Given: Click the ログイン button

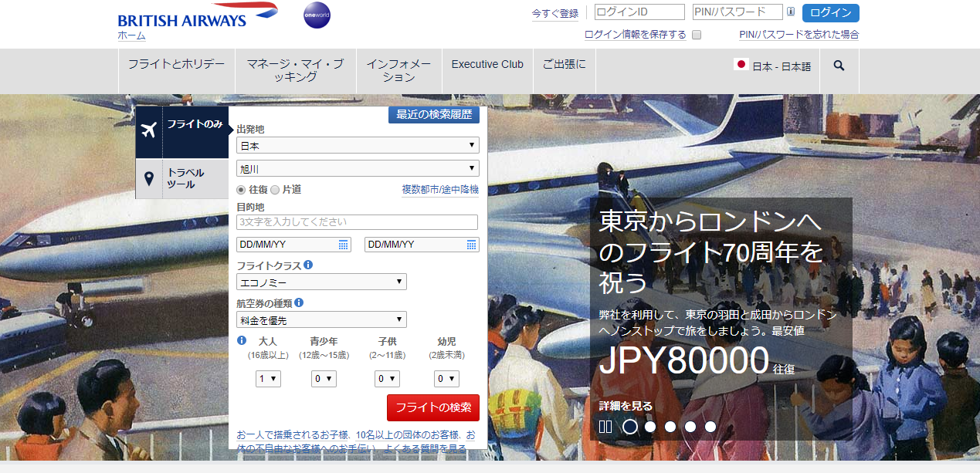Looking at the screenshot, I should (x=831, y=12).
